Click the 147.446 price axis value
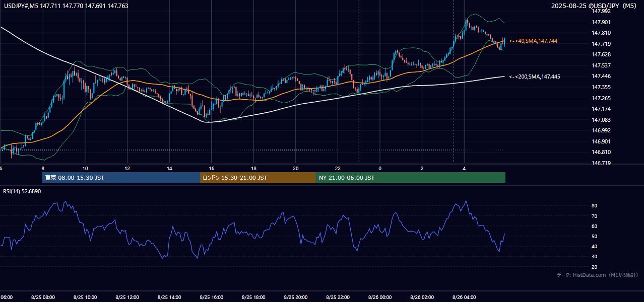Screen dimensions: 644x302 [x=602, y=77]
